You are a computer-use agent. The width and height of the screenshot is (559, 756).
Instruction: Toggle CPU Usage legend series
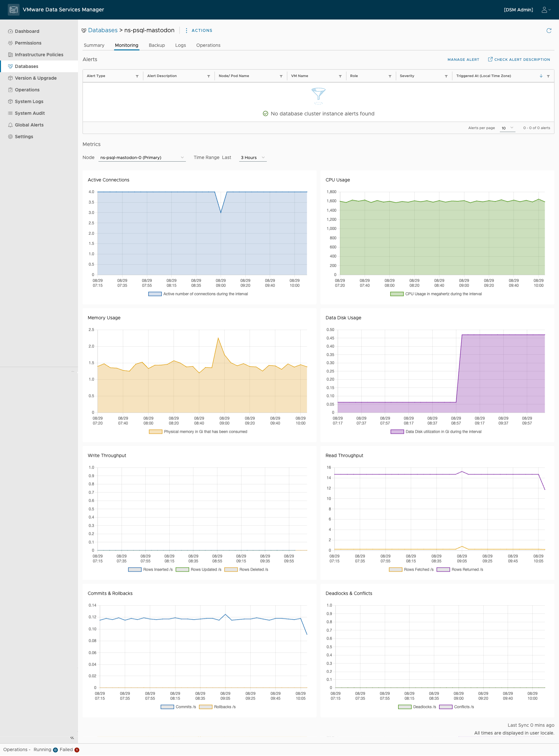[x=436, y=294]
